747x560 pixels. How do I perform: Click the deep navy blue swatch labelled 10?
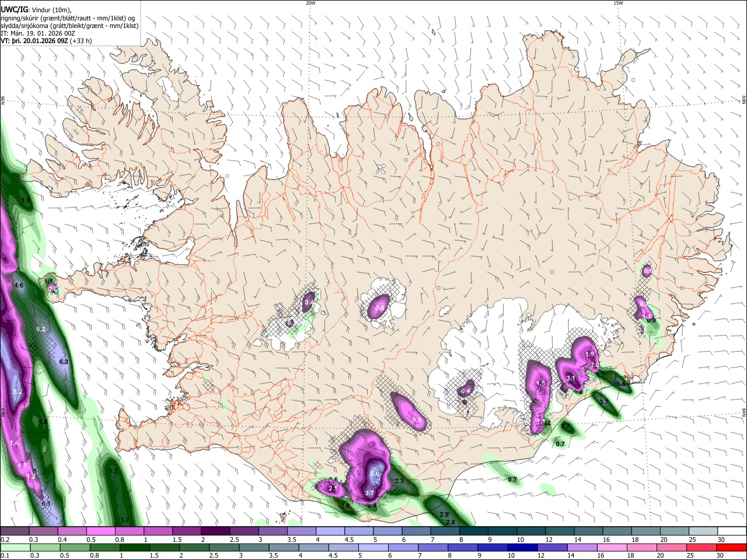(521, 548)
